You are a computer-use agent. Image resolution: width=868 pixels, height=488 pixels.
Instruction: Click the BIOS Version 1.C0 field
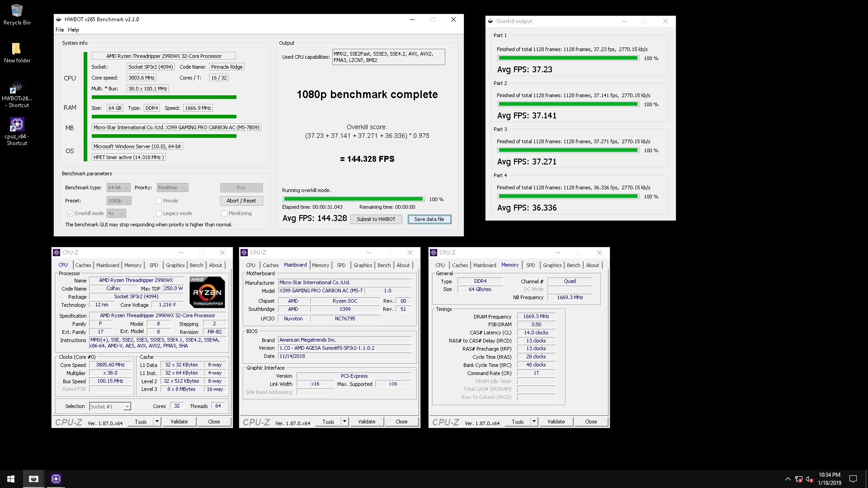[345, 348]
